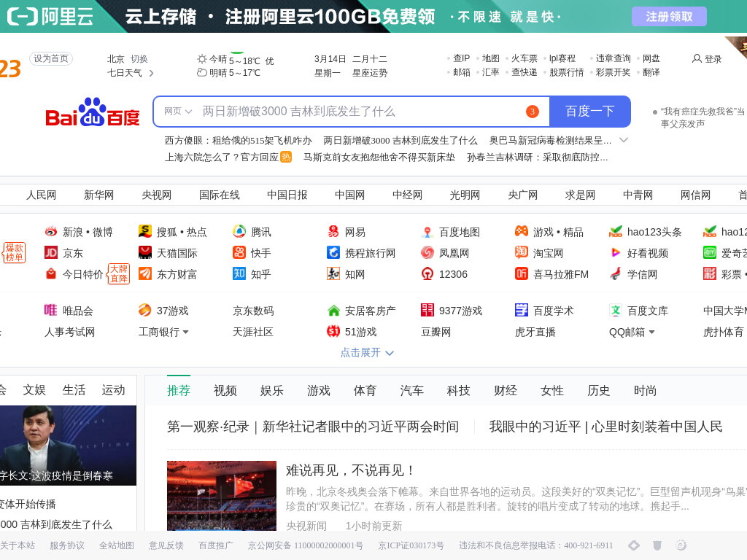This screenshot has width=747, height=560.
Task: Click the 搜狐 Sohu icon
Action: click(145, 231)
